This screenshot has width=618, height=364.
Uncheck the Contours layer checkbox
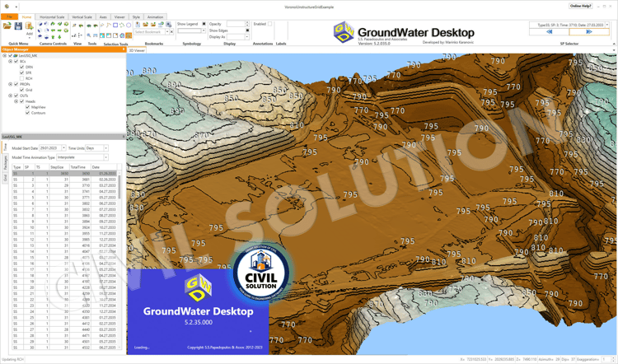point(27,113)
